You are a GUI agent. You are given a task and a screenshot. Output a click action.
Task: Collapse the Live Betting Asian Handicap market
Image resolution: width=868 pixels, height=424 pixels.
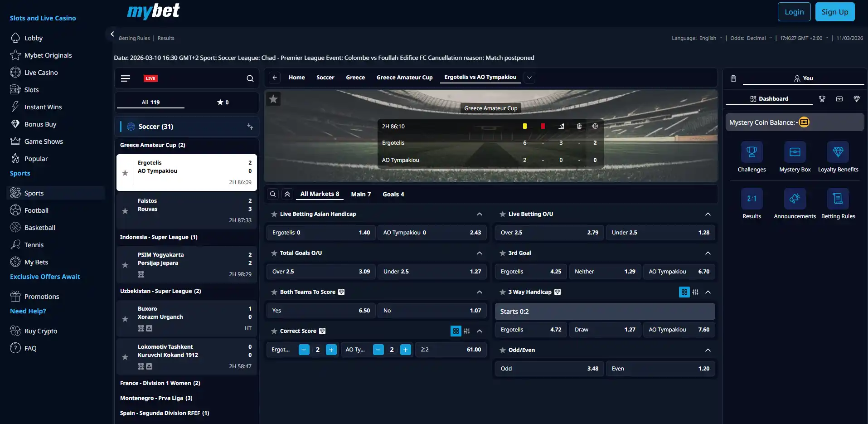click(x=480, y=214)
